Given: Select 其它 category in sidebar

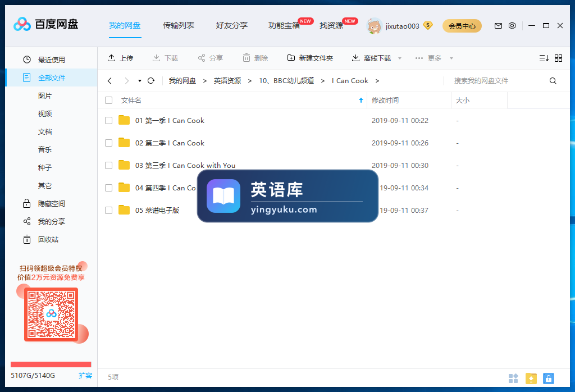Looking at the screenshot, I should 45,185.
